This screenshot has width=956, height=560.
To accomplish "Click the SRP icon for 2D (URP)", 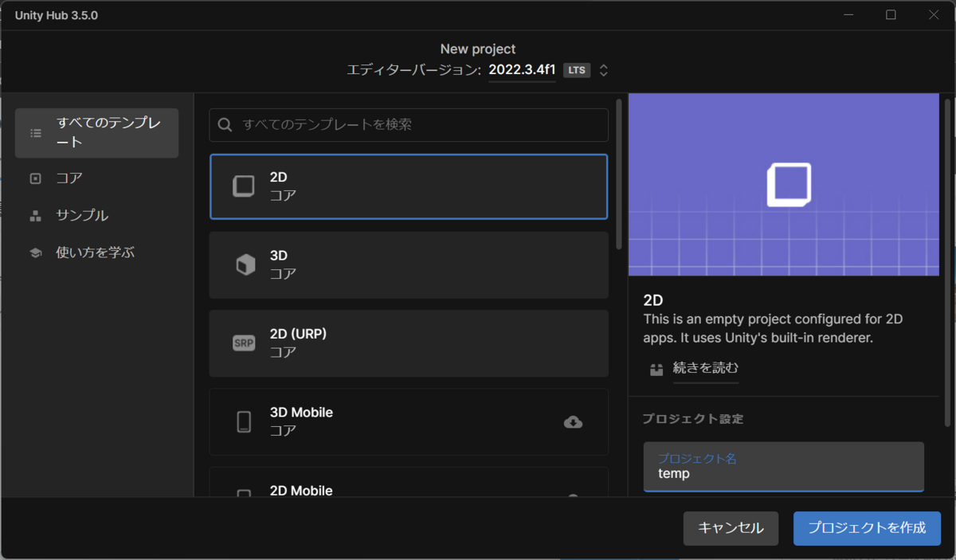I will [x=244, y=343].
